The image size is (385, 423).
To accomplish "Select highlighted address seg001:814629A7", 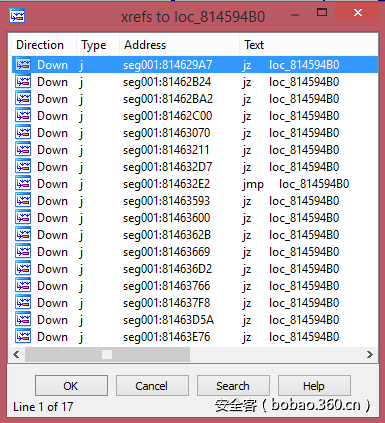I will point(168,65).
